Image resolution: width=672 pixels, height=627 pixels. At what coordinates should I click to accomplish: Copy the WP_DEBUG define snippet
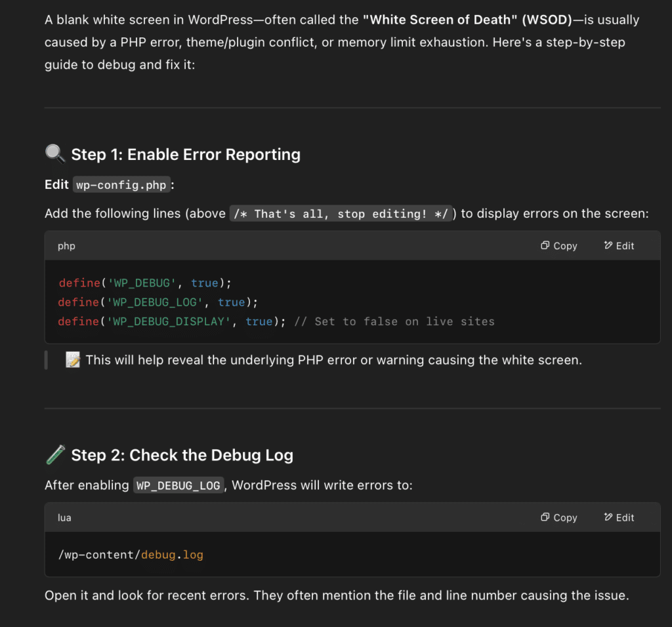(558, 245)
